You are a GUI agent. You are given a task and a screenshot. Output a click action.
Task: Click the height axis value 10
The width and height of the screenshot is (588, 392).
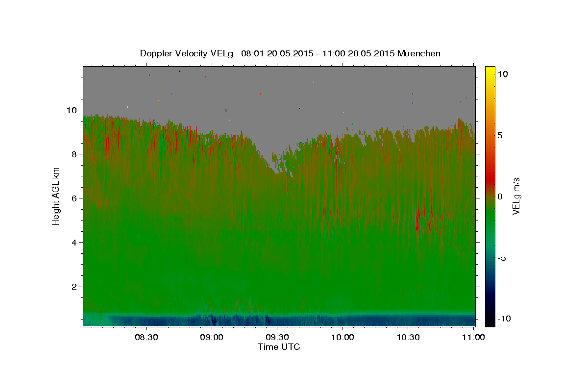pyautogui.click(x=73, y=110)
